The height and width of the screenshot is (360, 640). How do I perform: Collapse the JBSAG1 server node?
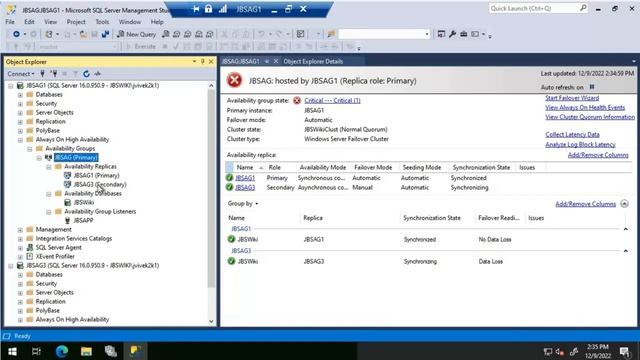coord(11,86)
